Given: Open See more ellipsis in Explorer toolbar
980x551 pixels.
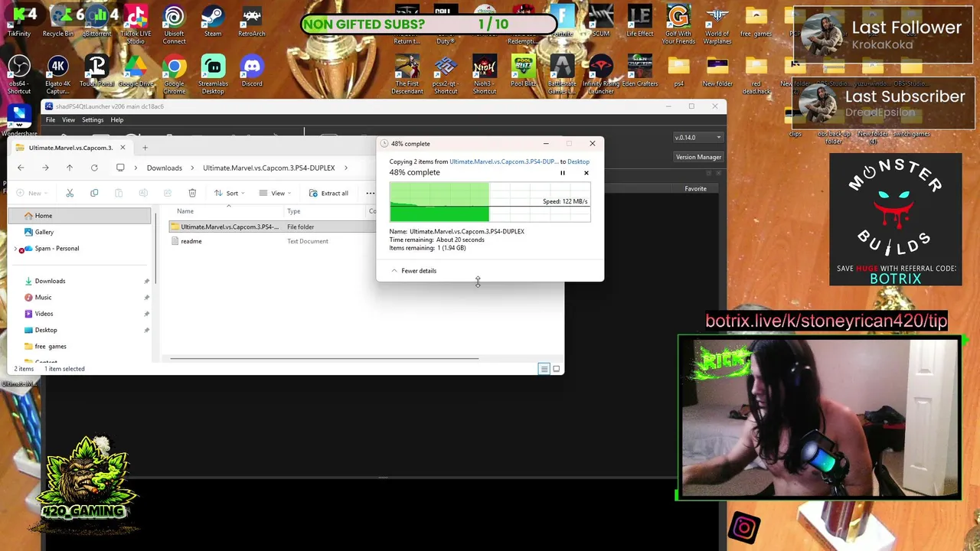Looking at the screenshot, I should (370, 193).
